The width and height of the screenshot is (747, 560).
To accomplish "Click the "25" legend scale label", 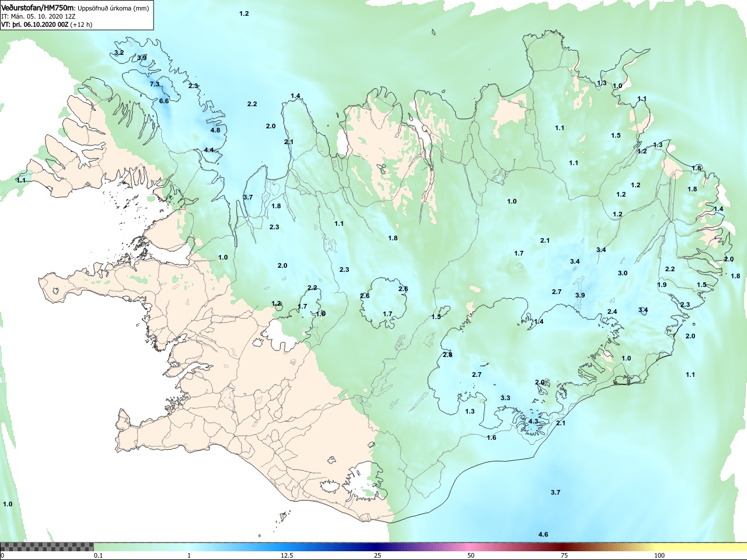I will (378, 556).
